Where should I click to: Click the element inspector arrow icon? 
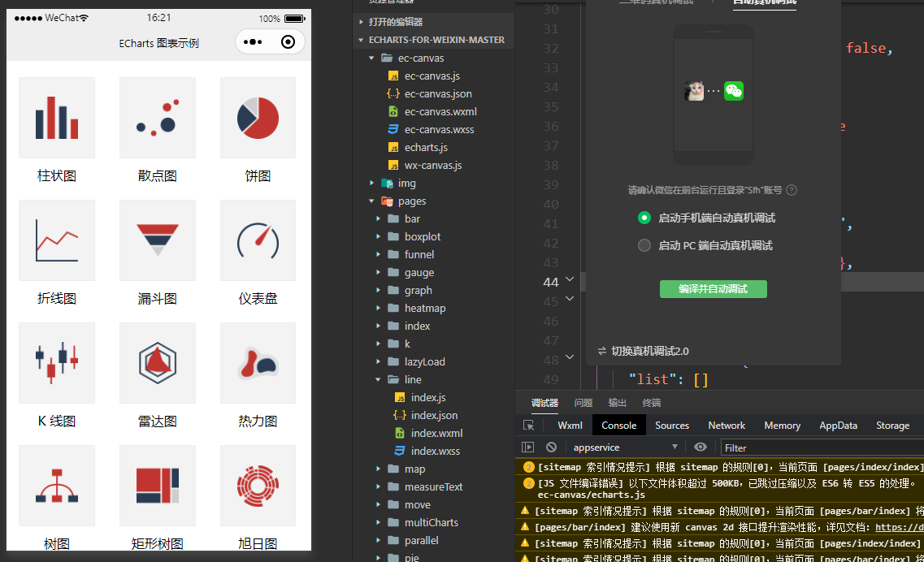[x=528, y=426]
